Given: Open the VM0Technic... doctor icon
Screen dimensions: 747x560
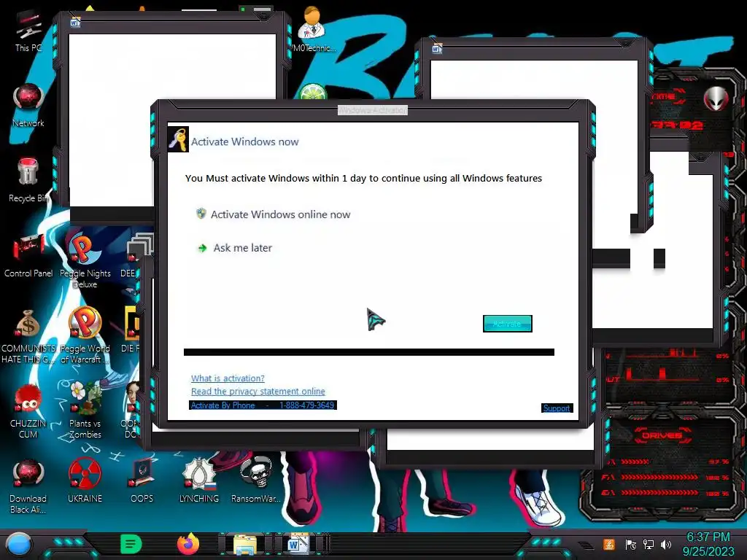Looking at the screenshot, I should pyautogui.click(x=312, y=28).
